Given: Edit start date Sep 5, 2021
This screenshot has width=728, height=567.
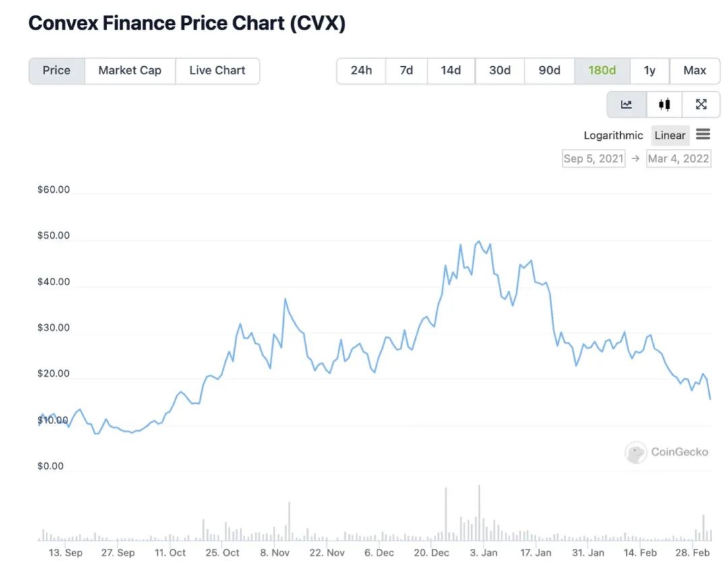Looking at the screenshot, I should (x=594, y=159).
